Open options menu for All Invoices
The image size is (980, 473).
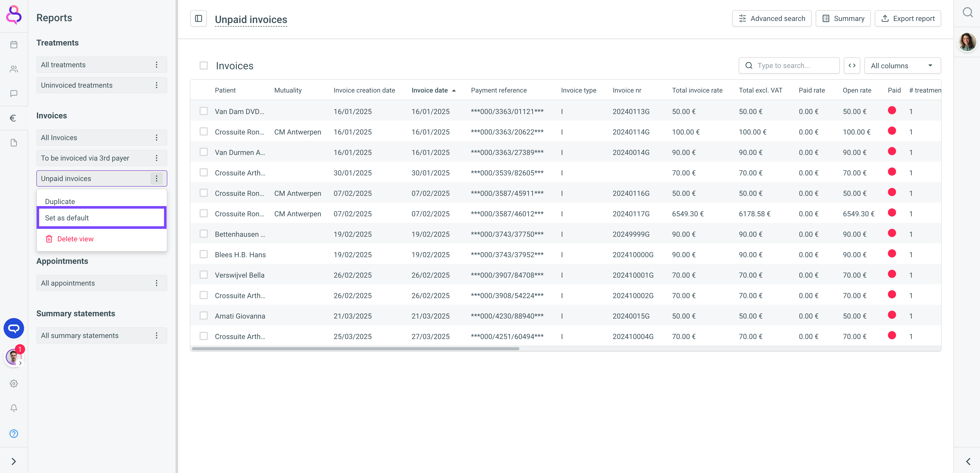point(156,138)
